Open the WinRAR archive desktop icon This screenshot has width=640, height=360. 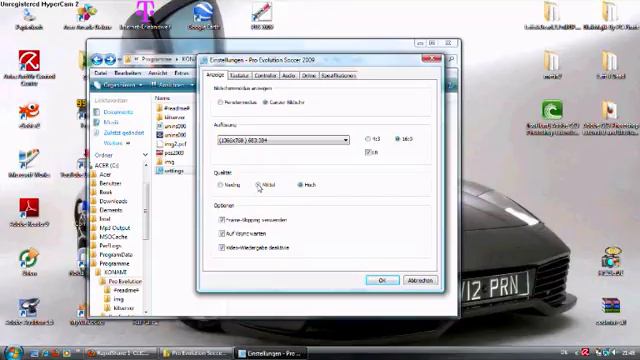611,311
